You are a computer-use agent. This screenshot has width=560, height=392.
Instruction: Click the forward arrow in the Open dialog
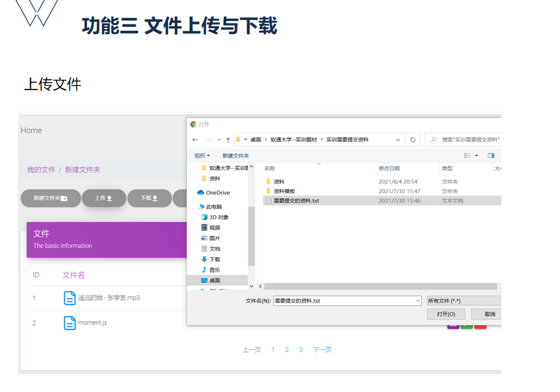point(209,140)
